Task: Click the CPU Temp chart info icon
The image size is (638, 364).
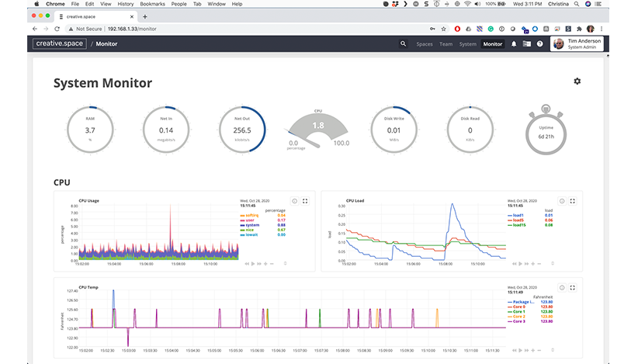Action: (562, 287)
